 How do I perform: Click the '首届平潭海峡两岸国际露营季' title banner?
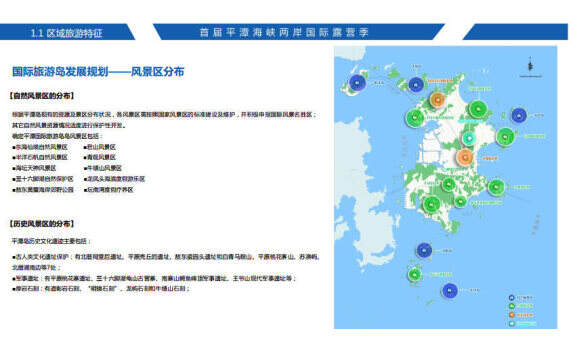click(x=299, y=32)
